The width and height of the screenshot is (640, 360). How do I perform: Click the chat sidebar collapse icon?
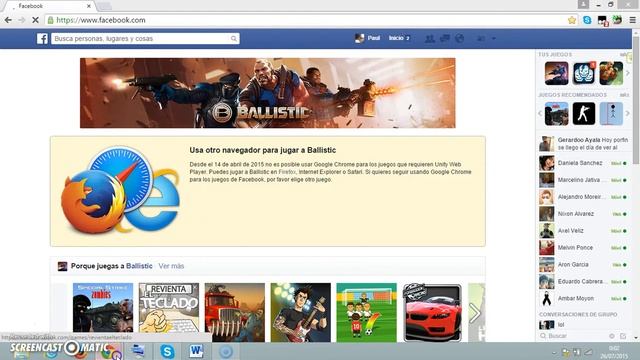(623, 336)
